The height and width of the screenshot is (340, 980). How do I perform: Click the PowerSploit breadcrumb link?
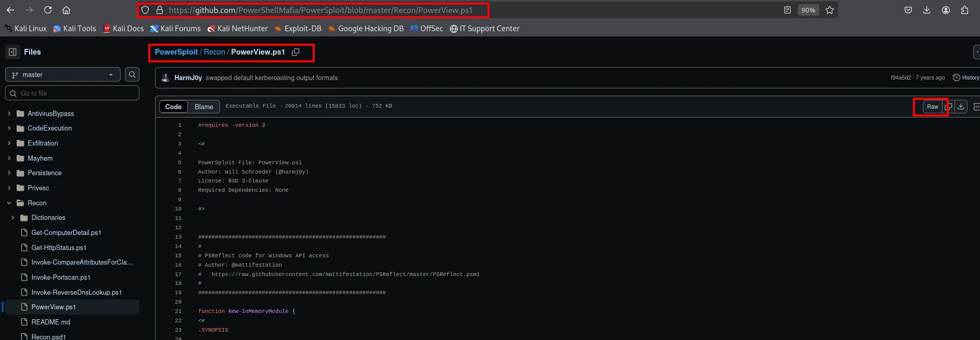(176, 52)
